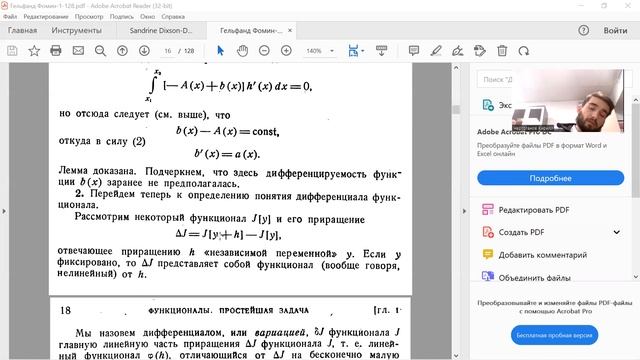Activate the Hand pan tool
The width and height of the screenshot is (640, 360).
[x=242, y=51]
